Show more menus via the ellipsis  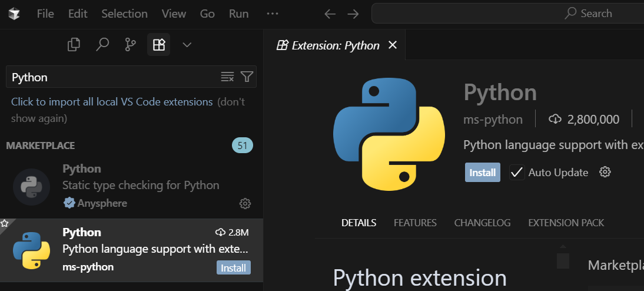(x=273, y=14)
